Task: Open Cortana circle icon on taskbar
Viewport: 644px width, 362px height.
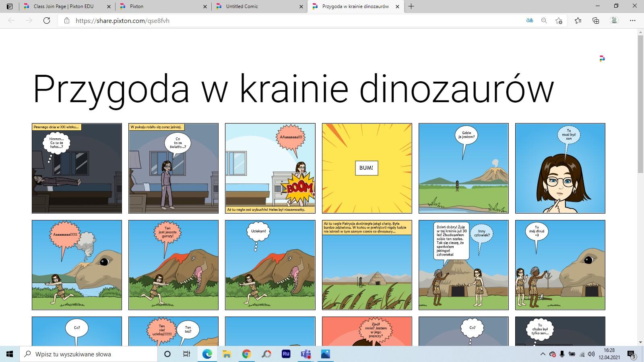Action: (167, 354)
